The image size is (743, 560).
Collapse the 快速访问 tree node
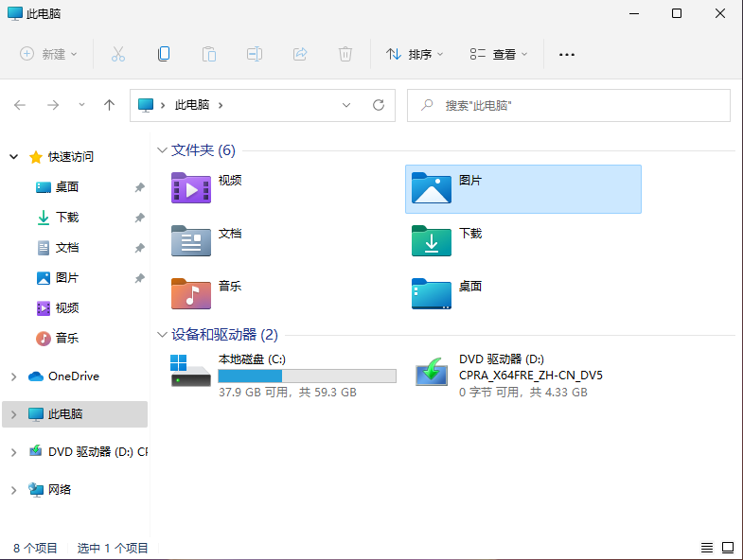[x=13, y=157]
